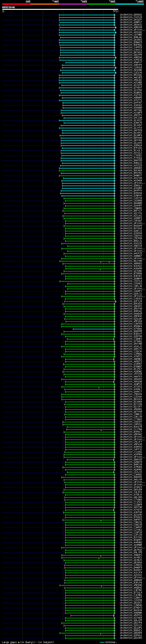Click the UniRef100_A2SJK1 label
146x644 pixels.
click(131, 216)
